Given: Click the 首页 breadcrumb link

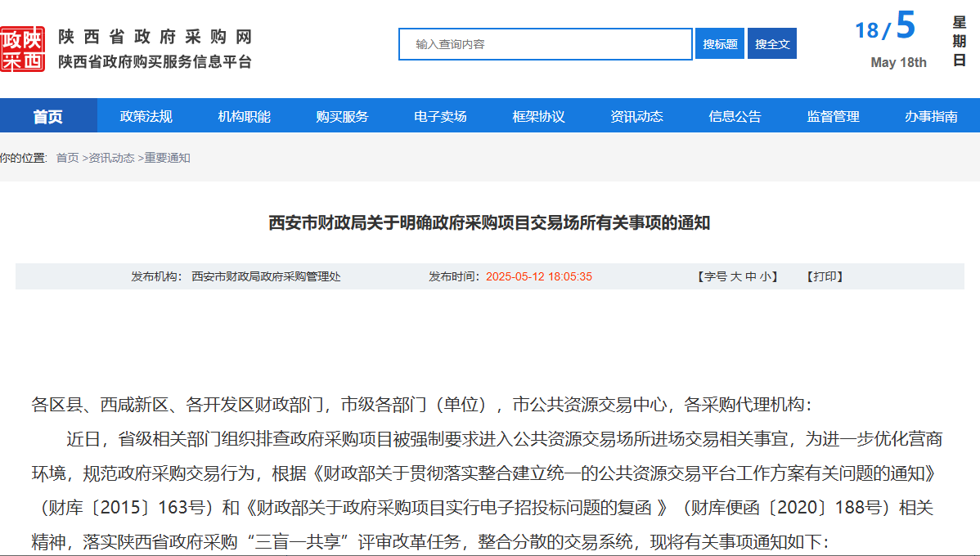Looking at the screenshot, I should click(67, 158).
